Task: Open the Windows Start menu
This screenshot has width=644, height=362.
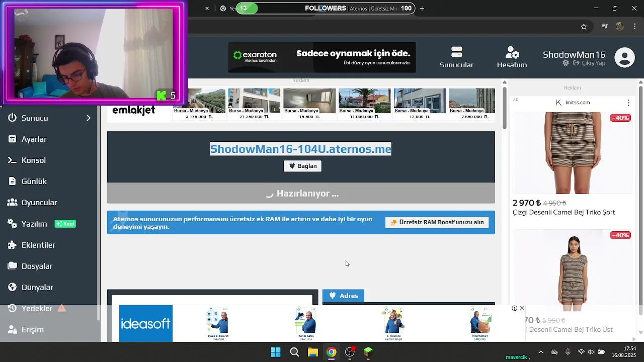Action: (x=276, y=352)
